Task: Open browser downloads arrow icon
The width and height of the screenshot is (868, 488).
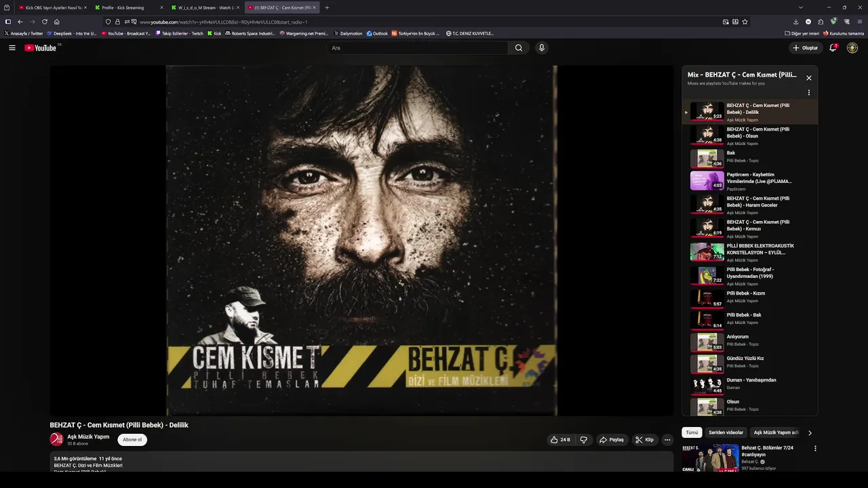Action: click(x=795, y=22)
